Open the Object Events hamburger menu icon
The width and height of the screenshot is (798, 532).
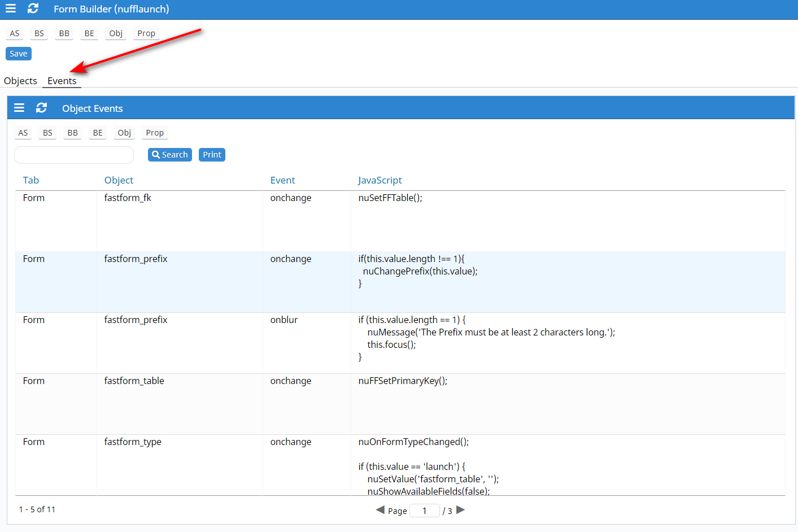(19, 108)
